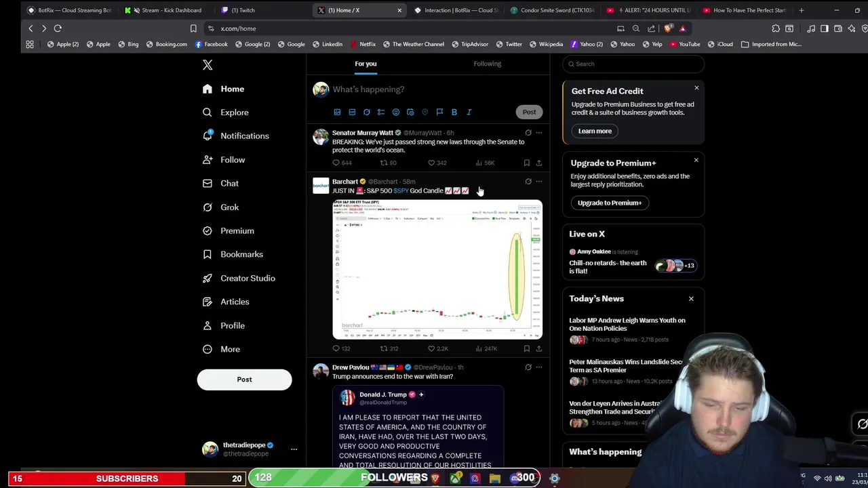This screenshot has width=868, height=488.
Task: Switch to the For you tab
Action: 366,64
